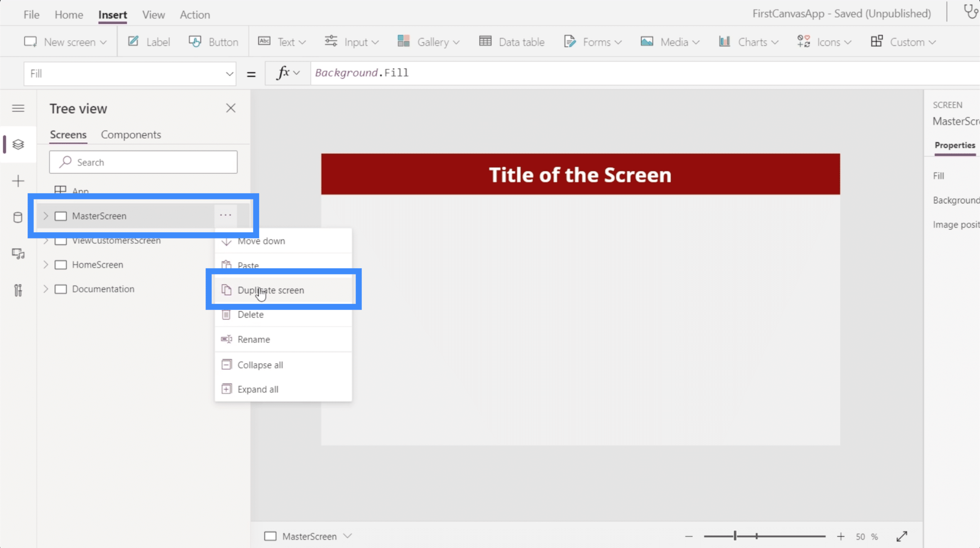
Task: Close the Tree view panel
Action: click(x=230, y=108)
